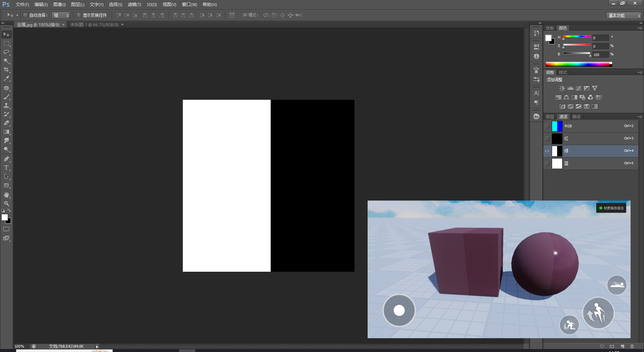
Task: Add a Brightness/Contrast adjustment
Action: click(x=562, y=88)
